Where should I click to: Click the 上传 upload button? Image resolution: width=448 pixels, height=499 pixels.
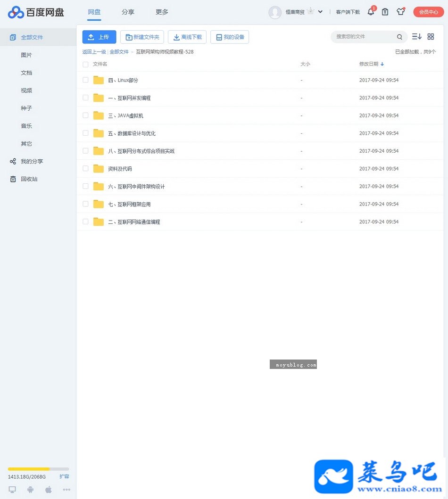click(99, 37)
